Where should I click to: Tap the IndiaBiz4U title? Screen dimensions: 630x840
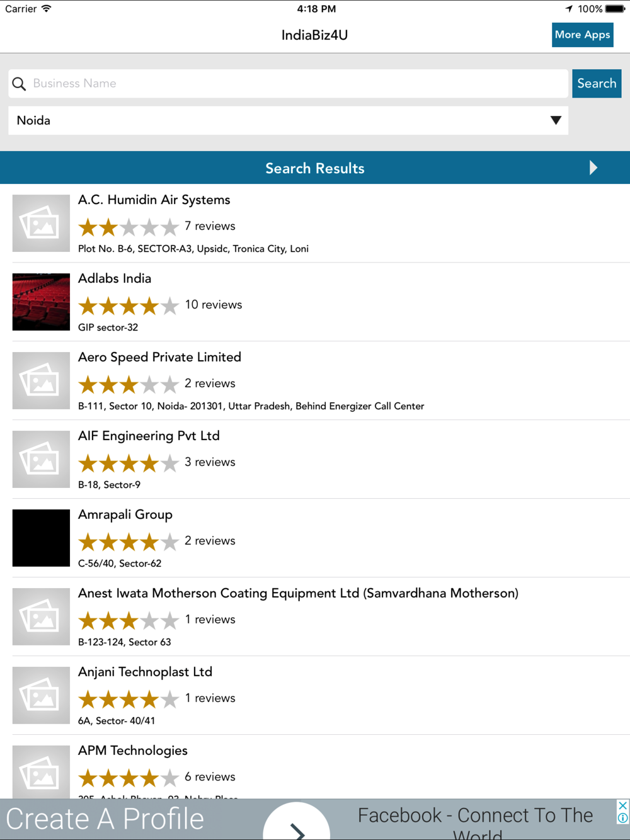(x=314, y=35)
